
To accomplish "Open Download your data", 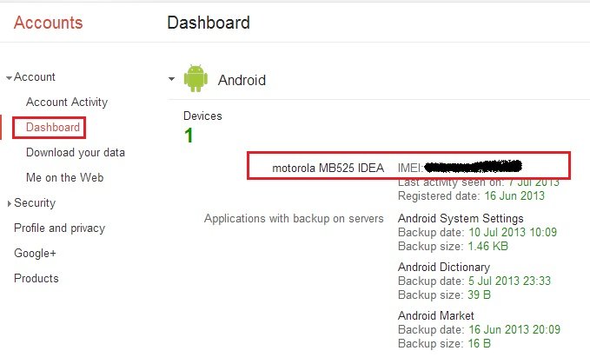I will click(76, 152).
